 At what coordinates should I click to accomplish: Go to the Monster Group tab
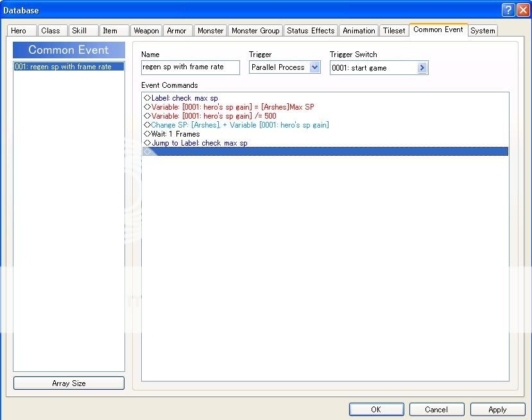[x=255, y=31]
